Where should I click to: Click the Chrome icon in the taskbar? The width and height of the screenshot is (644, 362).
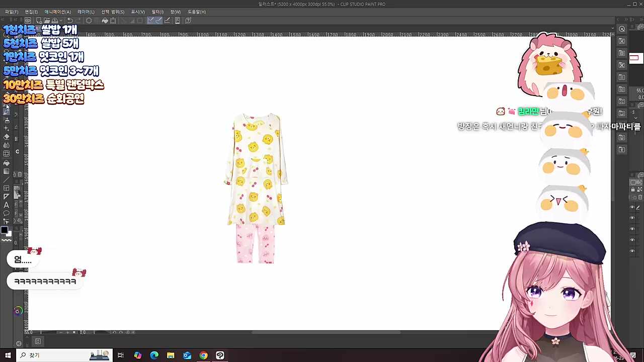coord(203,355)
